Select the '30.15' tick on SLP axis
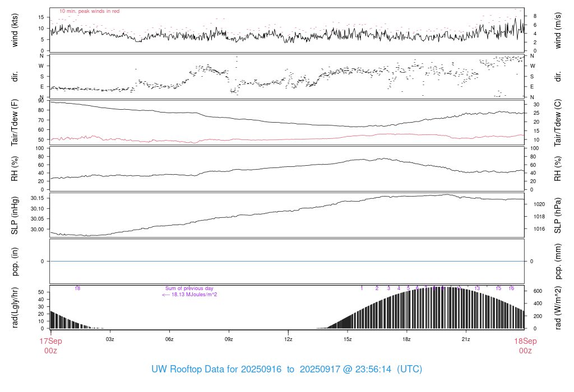The height and width of the screenshot is (392, 574). [38, 198]
